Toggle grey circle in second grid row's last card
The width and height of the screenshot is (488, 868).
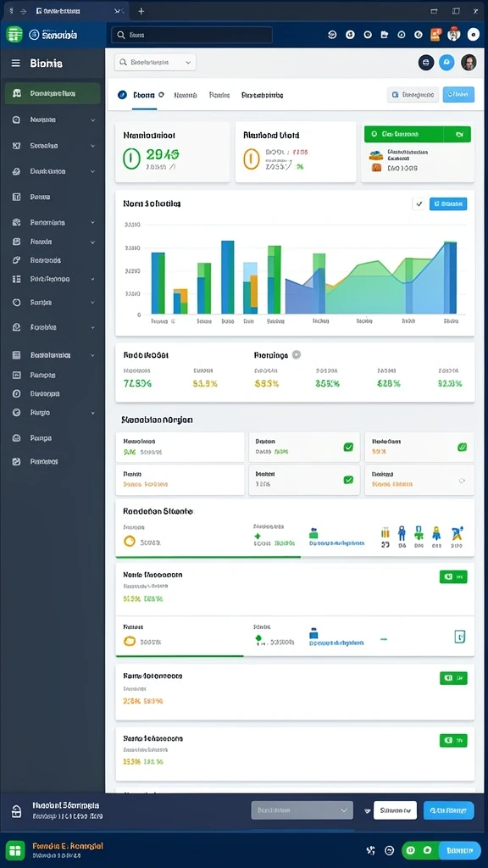click(462, 481)
